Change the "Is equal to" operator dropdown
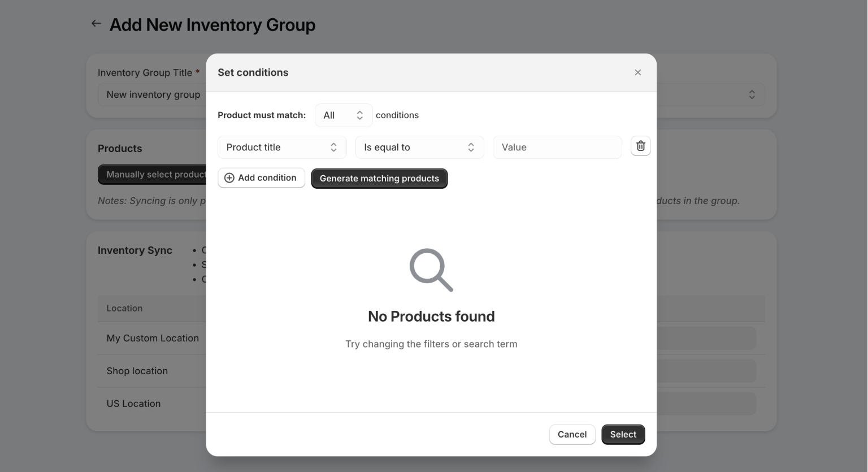The width and height of the screenshot is (868, 472). click(419, 147)
